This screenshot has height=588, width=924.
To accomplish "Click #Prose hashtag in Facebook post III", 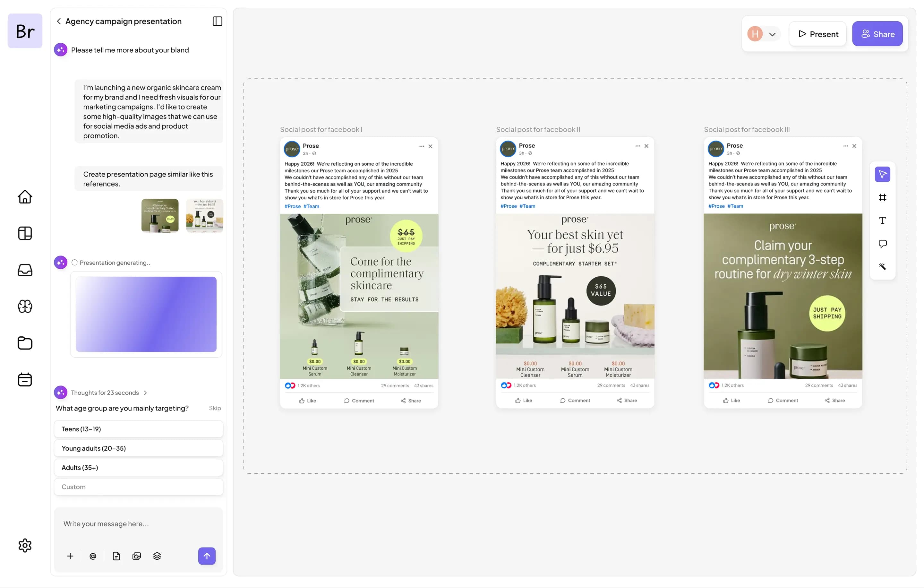I will pyautogui.click(x=716, y=206).
